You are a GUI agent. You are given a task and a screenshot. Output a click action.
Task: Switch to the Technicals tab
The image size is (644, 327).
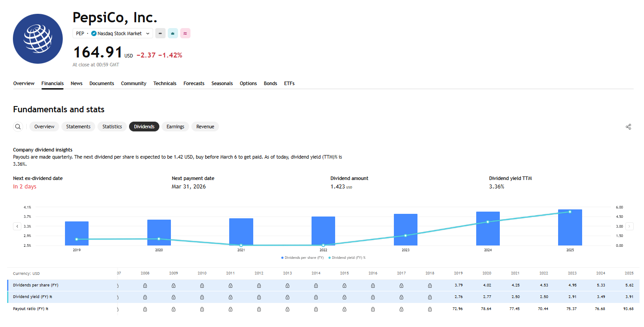(x=165, y=83)
